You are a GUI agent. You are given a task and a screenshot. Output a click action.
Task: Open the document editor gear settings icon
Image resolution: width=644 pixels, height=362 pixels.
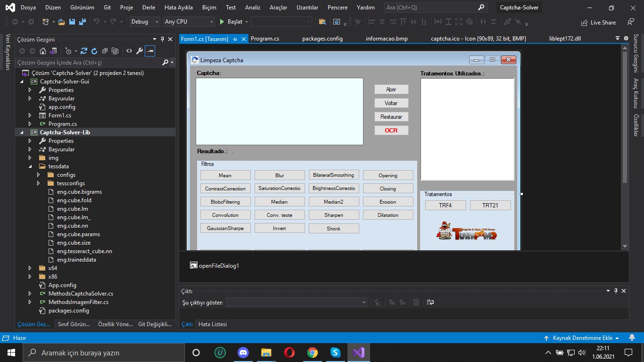[x=626, y=39]
